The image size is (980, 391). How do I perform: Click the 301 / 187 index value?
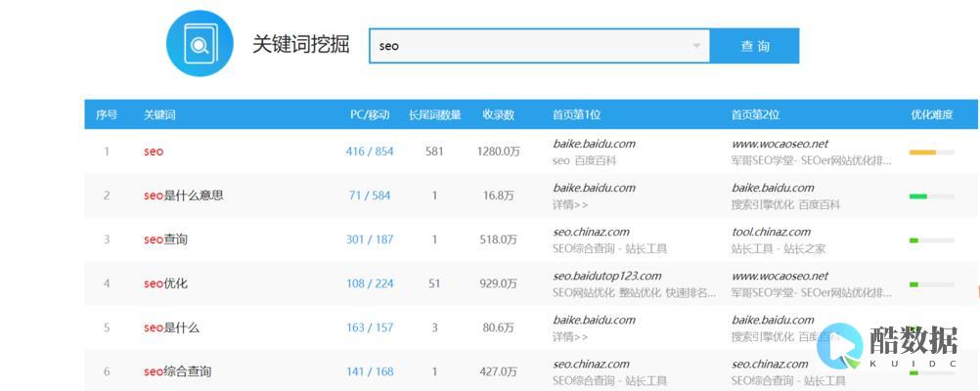click(x=370, y=239)
